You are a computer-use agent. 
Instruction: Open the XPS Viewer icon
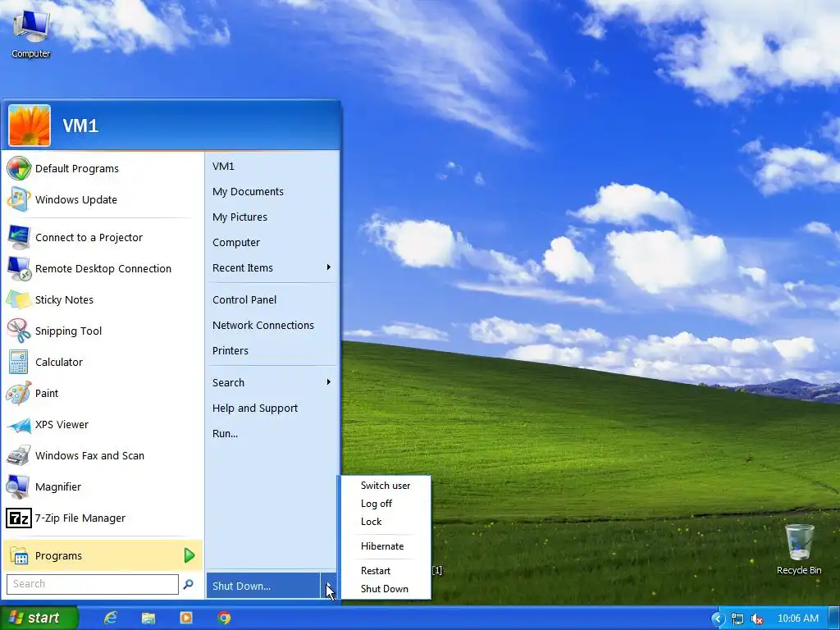tap(19, 424)
